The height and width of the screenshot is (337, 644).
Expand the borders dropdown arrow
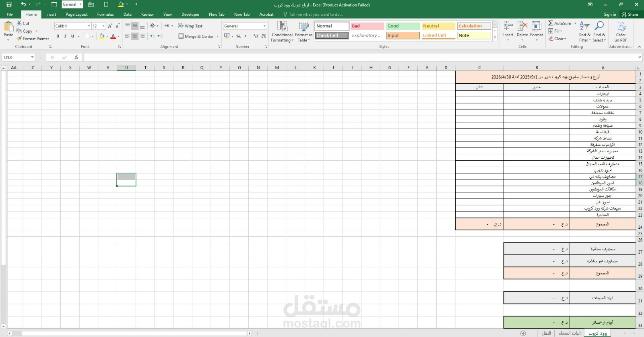(93, 36)
